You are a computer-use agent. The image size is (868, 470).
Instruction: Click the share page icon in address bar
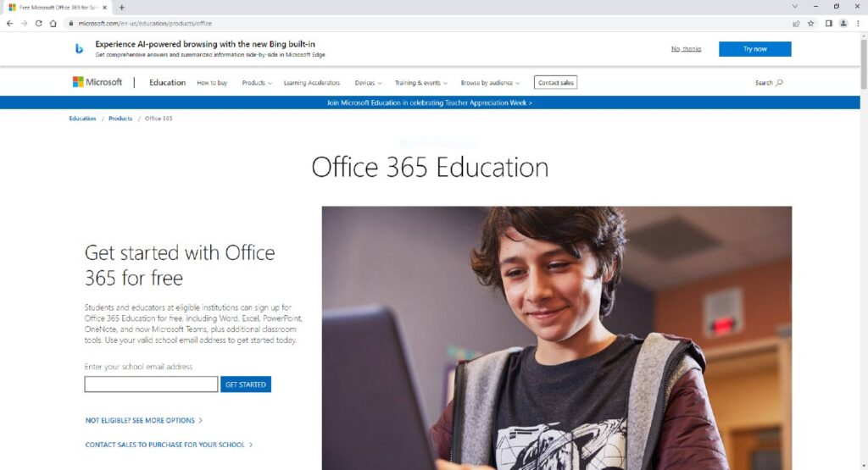pyautogui.click(x=796, y=24)
